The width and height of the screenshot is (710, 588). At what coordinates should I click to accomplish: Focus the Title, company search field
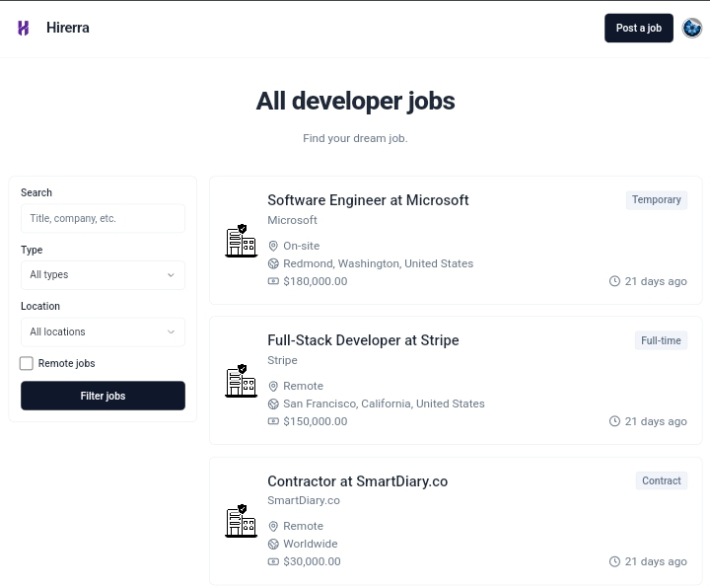(103, 218)
